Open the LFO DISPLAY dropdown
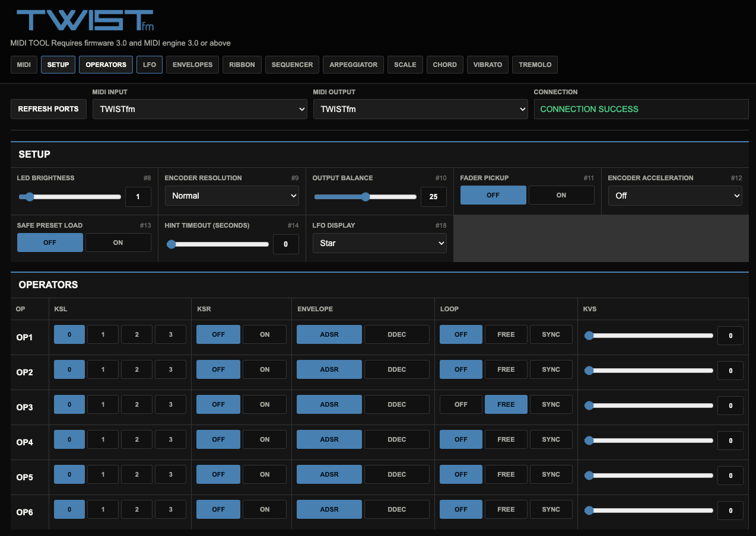 380,243
